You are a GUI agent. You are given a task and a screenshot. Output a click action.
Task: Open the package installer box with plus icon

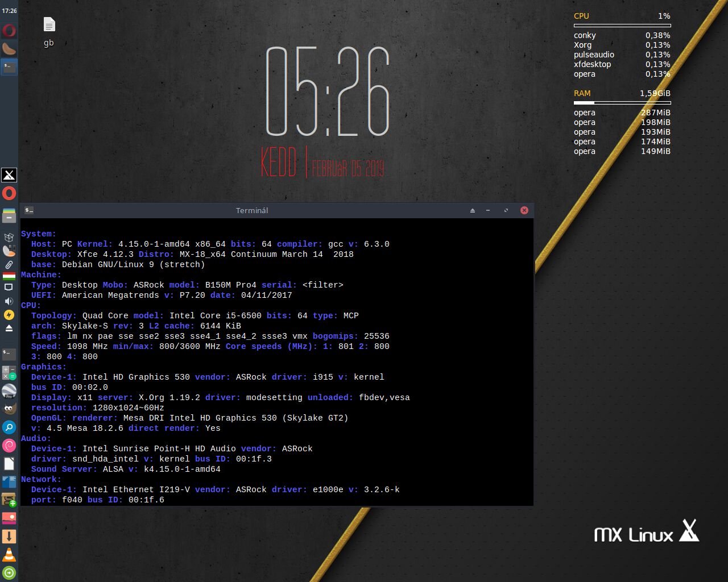pyautogui.click(x=9, y=500)
